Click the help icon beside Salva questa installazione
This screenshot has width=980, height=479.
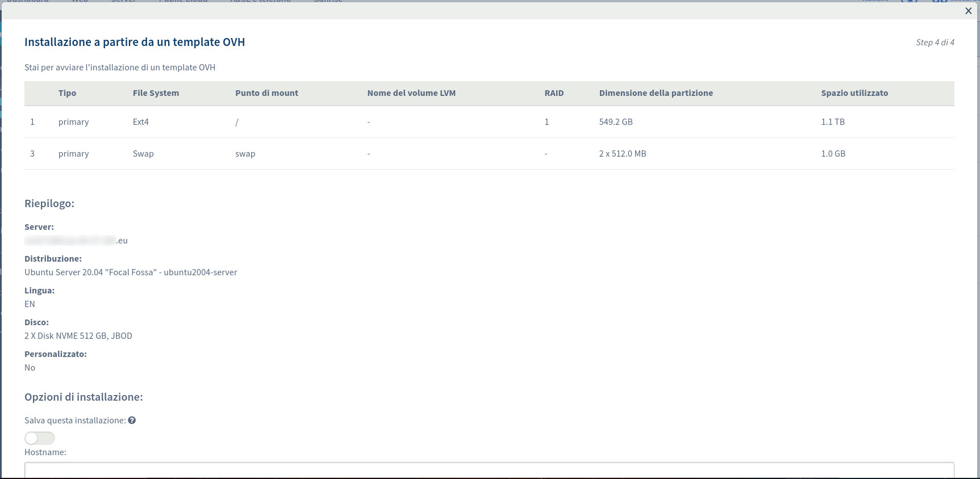pyautogui.click(x=132, y=421)
